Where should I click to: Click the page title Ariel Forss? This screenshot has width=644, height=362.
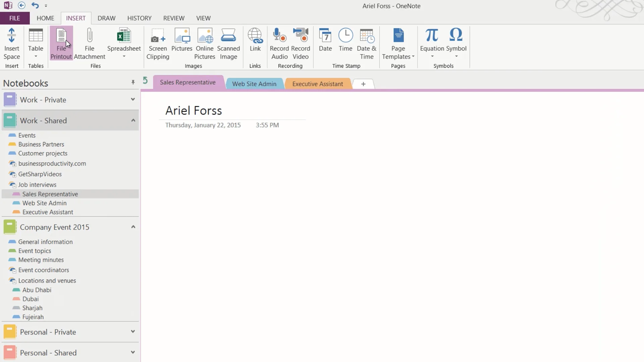click(194, 111)
